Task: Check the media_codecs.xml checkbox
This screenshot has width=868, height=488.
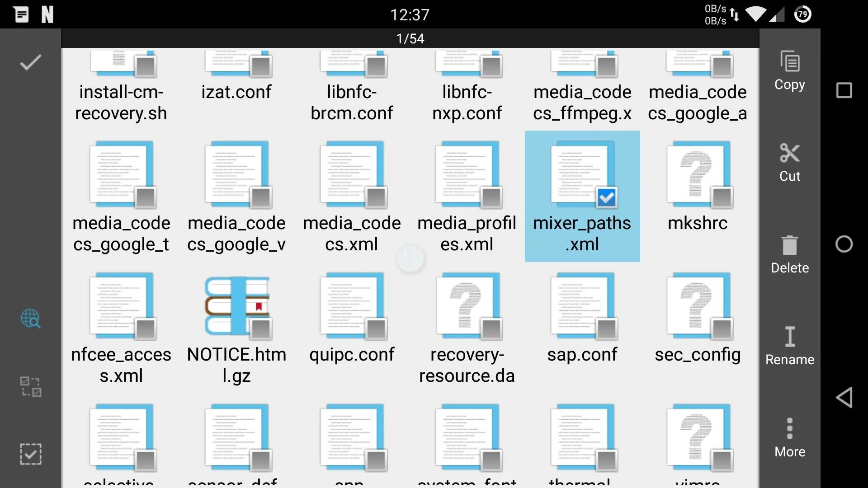Action: coord(376,197)
